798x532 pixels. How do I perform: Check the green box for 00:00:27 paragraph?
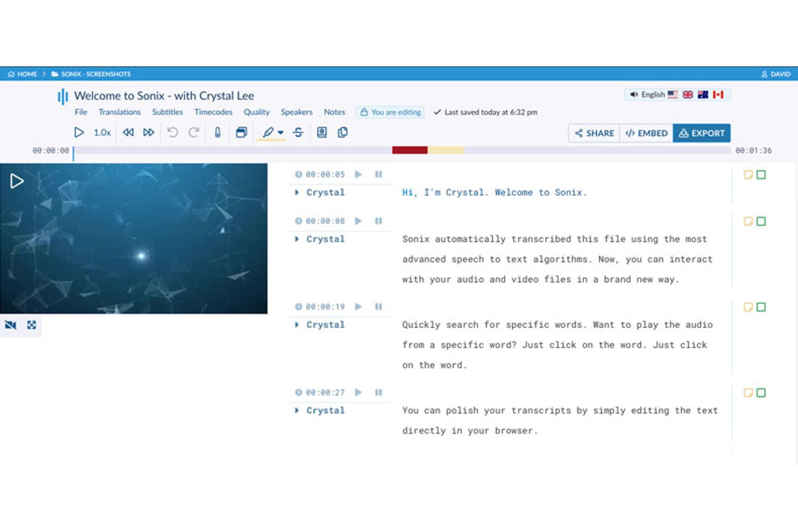(x=761, y=393)
